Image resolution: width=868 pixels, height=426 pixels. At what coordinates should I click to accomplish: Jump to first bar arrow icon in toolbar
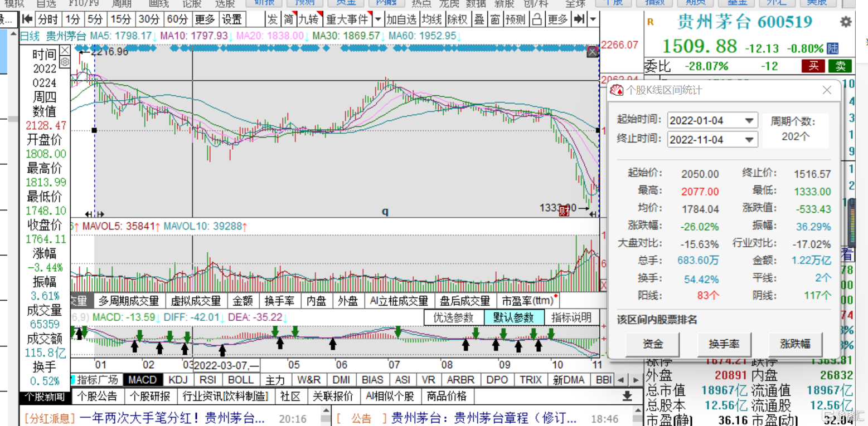point(27,19)
